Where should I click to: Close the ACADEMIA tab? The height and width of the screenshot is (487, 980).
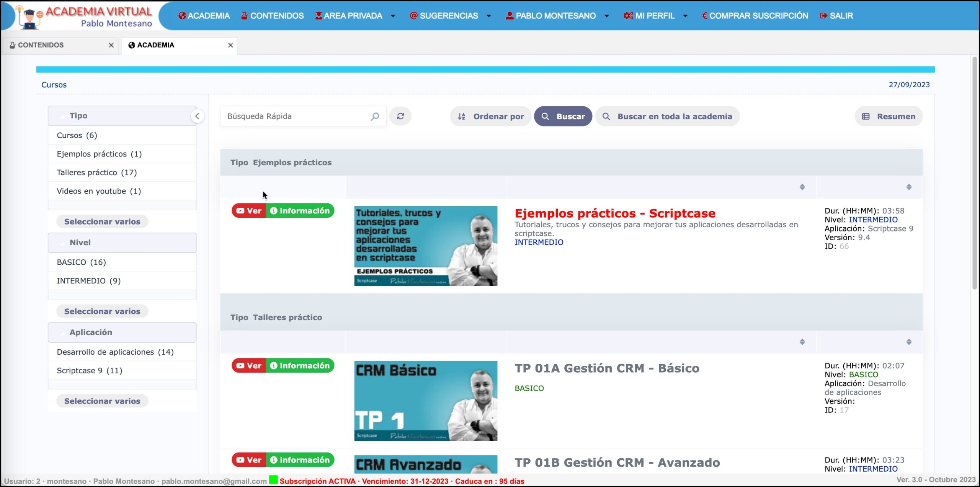pos(230,45)
